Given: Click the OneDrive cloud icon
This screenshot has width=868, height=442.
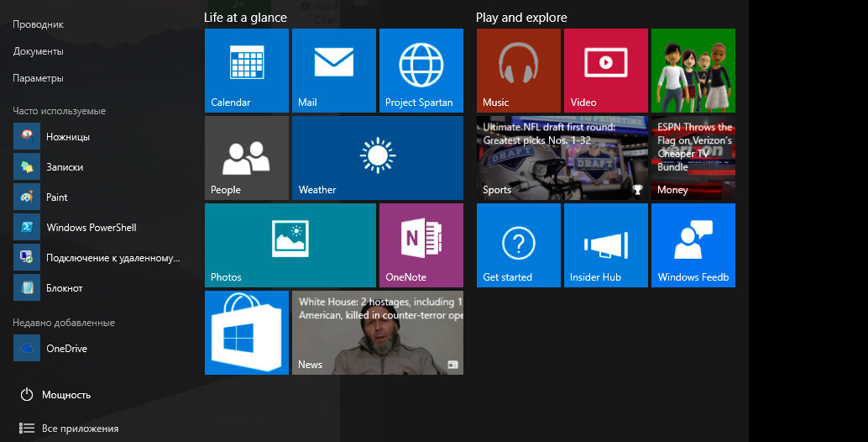Looking at the screenshot, I should 27,348.
